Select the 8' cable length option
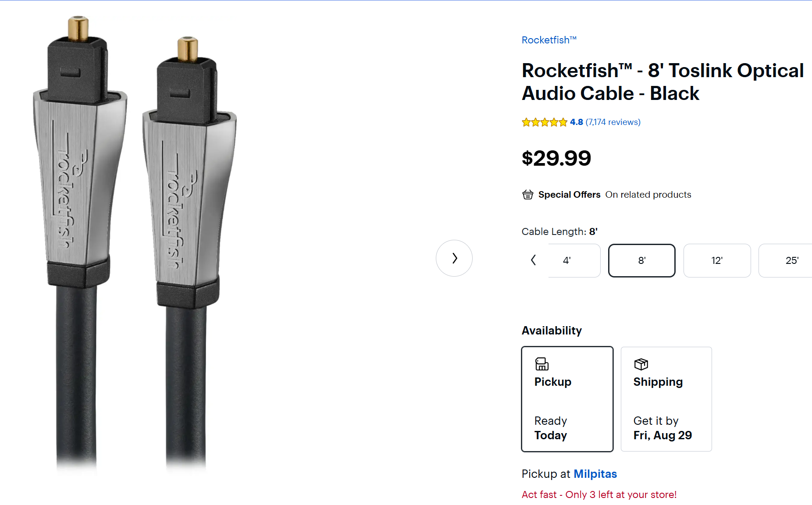 point(642,260)
